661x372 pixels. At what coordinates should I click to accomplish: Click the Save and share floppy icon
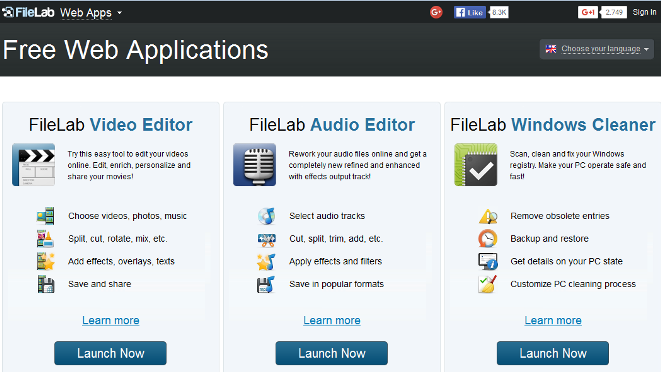tap(46, 284)
